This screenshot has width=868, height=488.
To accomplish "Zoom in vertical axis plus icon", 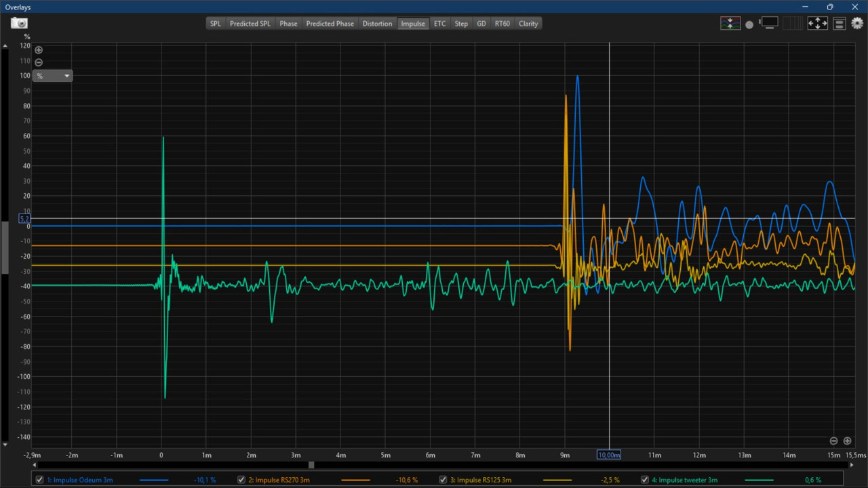I will click(x=39, y=50).
